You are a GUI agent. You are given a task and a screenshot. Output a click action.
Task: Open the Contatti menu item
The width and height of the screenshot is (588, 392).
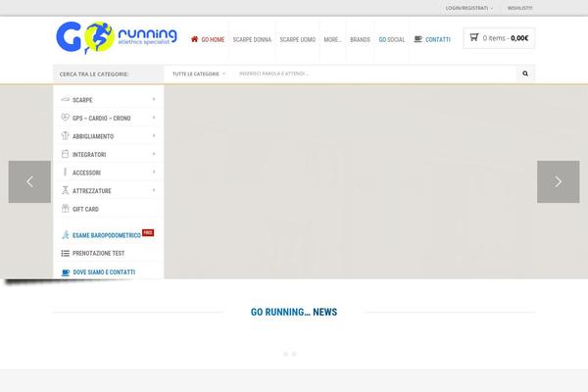tap(438, 39)
